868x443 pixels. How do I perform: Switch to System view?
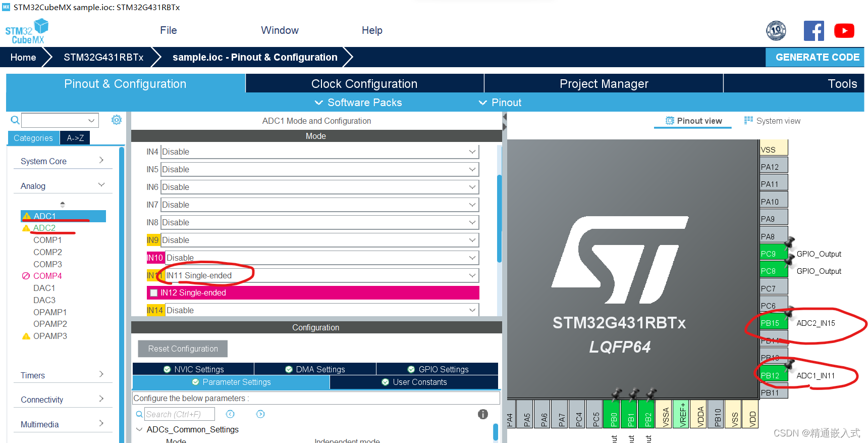click(x=772, y=121)
